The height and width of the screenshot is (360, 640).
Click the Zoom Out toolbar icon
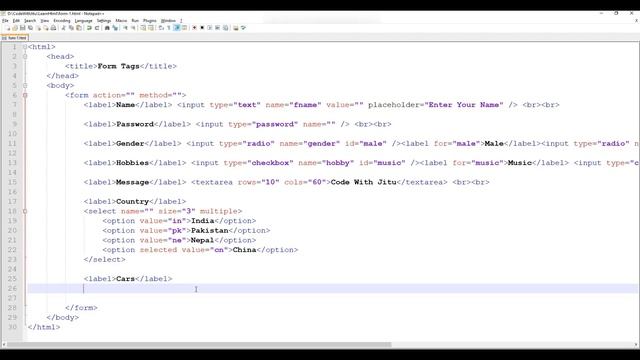(x=133, y=28)
